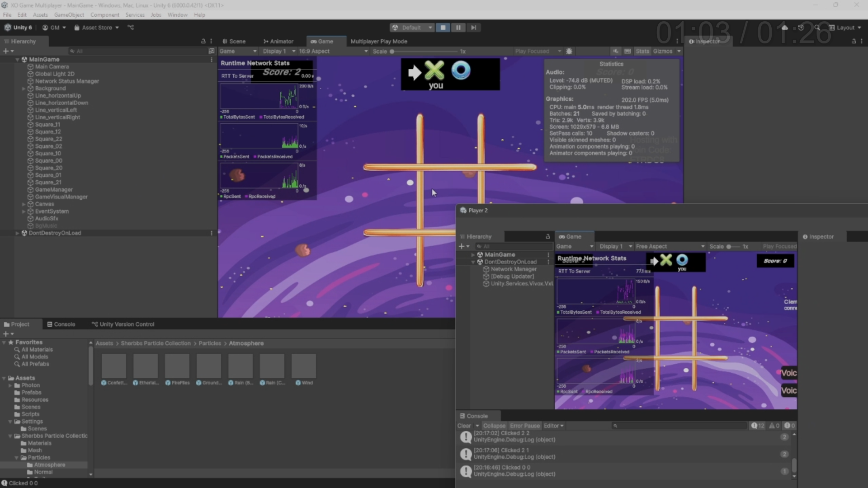Expand the DontDestroyOnLoad scene in the Hierarchy
Image resolution: width=868 pixels, height=488 pixels.
17,233
